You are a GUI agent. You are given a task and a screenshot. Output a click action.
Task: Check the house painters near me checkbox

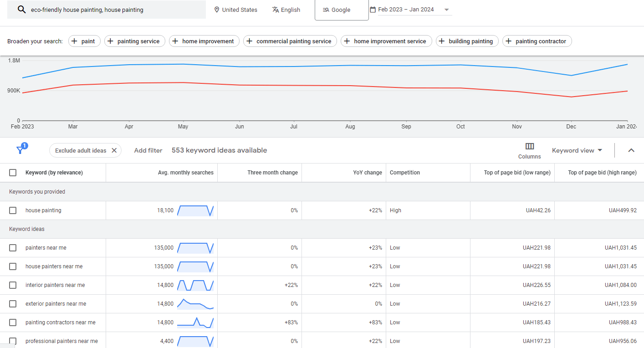click(13, 266)
